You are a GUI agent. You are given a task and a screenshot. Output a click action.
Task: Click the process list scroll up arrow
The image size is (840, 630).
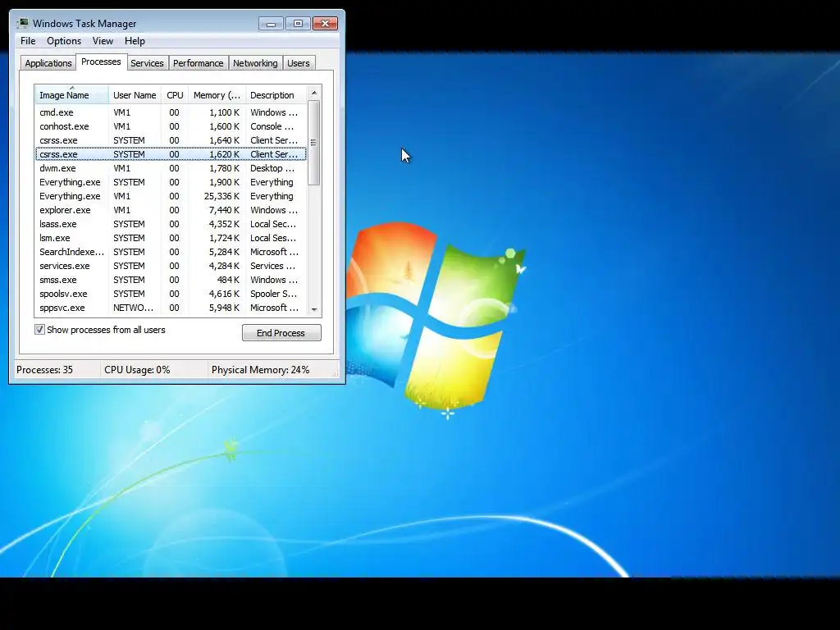[x=314, y=93]
